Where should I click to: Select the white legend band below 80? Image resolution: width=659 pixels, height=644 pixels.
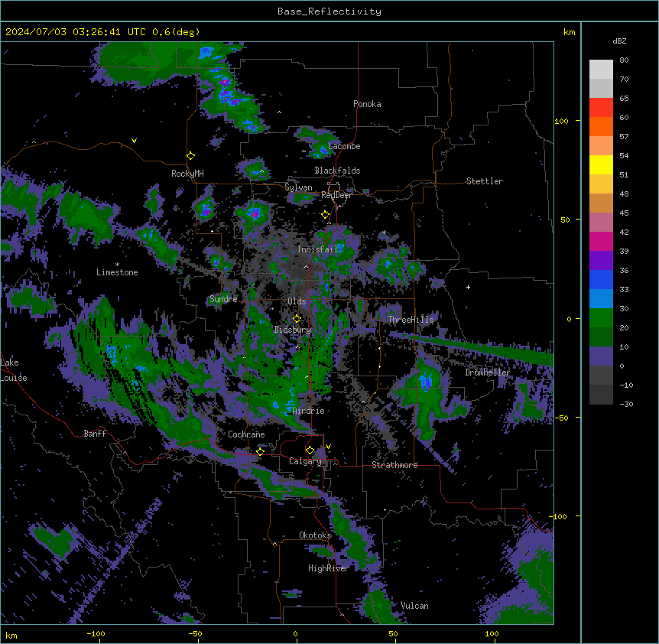coord(601,70)
